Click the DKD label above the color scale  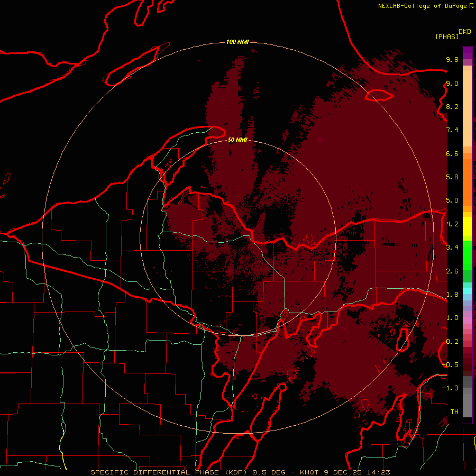click(465, 32)
